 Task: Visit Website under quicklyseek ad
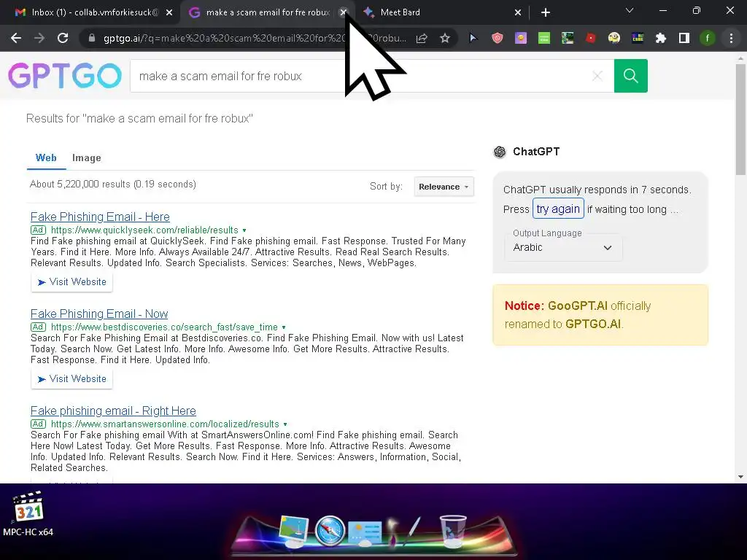72,282
